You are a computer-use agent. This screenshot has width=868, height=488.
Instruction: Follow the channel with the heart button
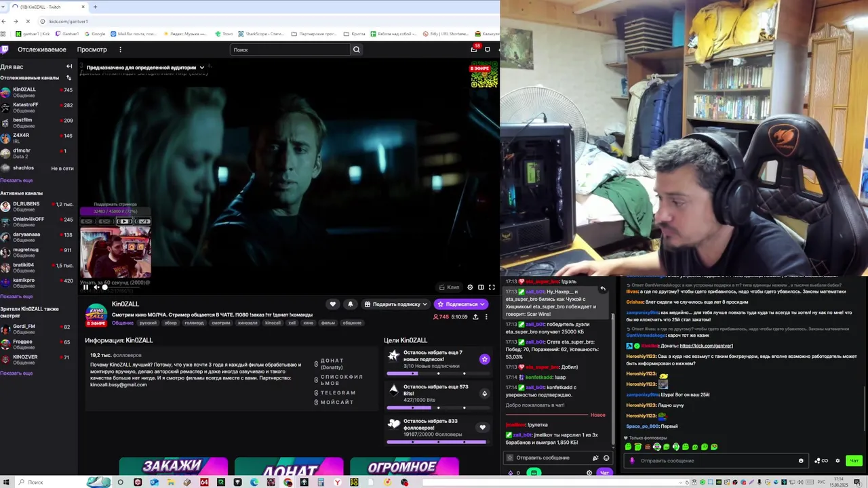tap(332, 304)
